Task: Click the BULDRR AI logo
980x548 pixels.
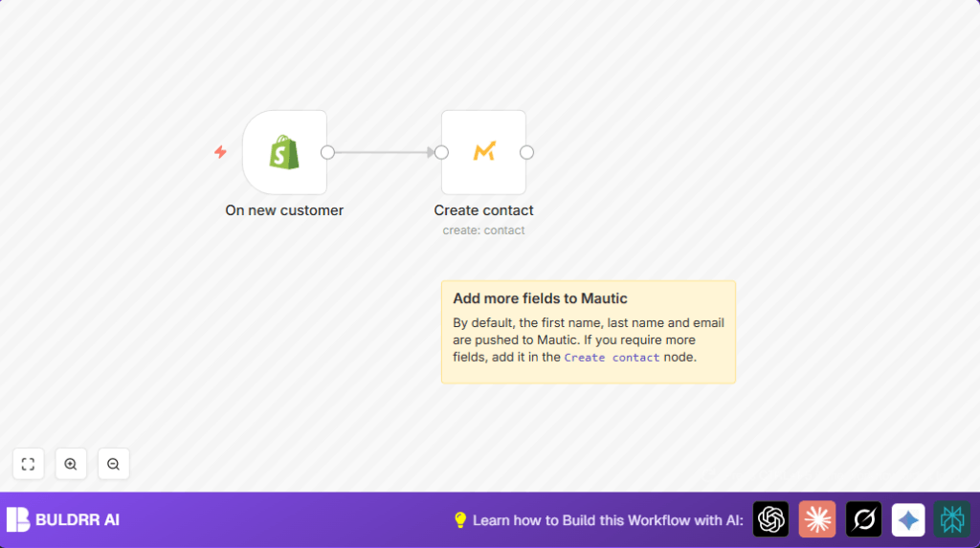Action: [18, 519]
